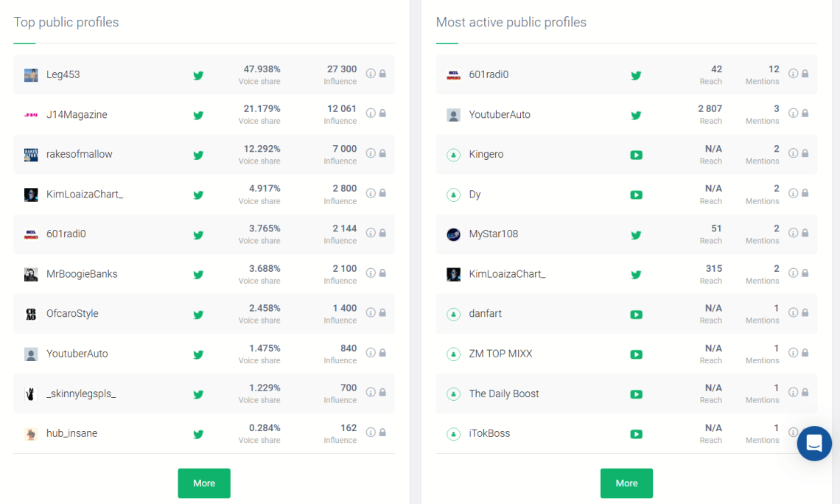The height and width of the screenshot is (504, 840).
Task: Open the _skinnylegspls_ profile name
Action: 81,393
